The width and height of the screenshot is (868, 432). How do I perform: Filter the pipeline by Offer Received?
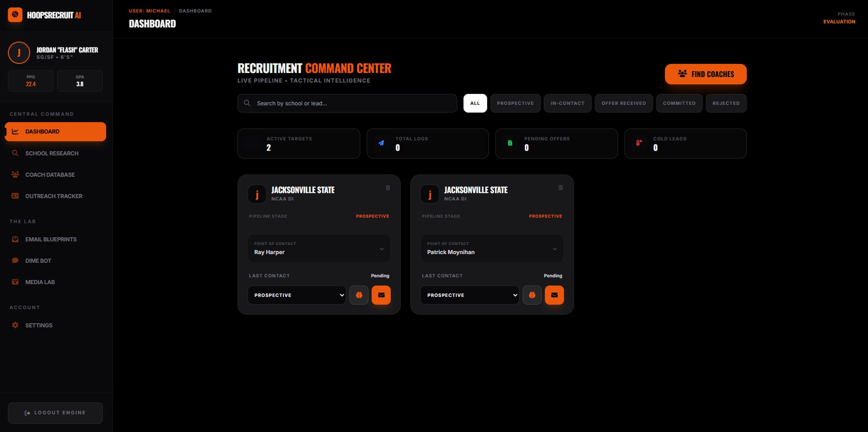[624, 103]
